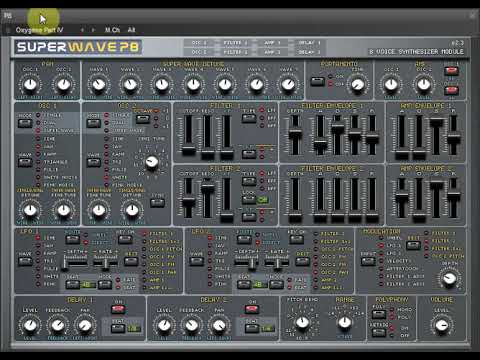Click the OSC 2 pan knob
The height and width of the screenshot is (360, 480).
click(x=64, y=85)
